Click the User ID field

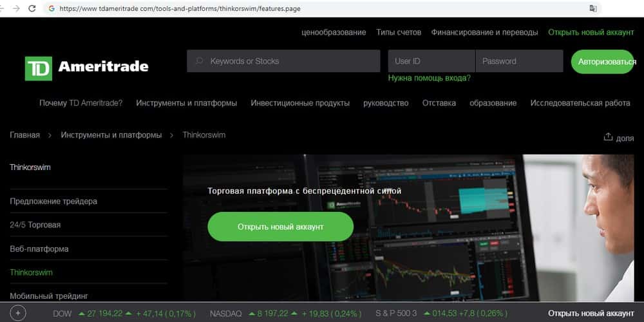(431, 61)
